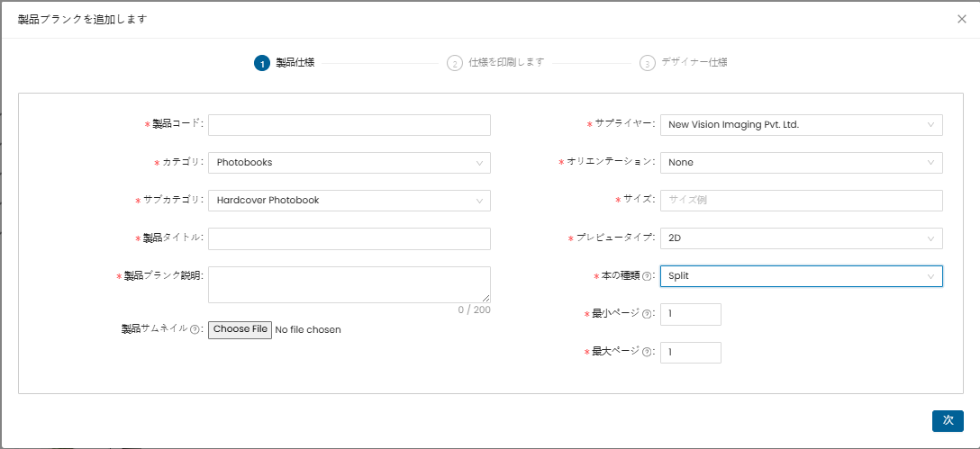Viewport: 980px width, 449px height.
Task: Expand サブカテゴリ dropdown showing Hardcover Photobook
Action: [x=349, y=201]
